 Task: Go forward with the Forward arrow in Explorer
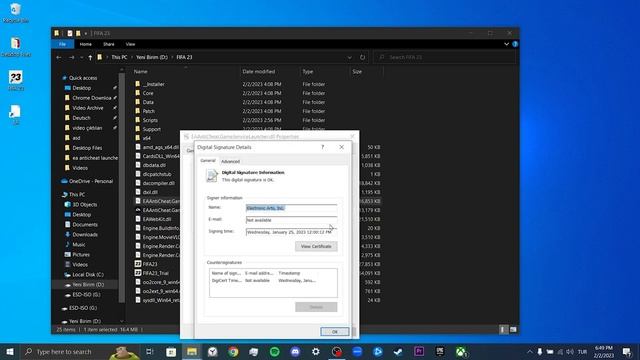(x=71, y=58)
